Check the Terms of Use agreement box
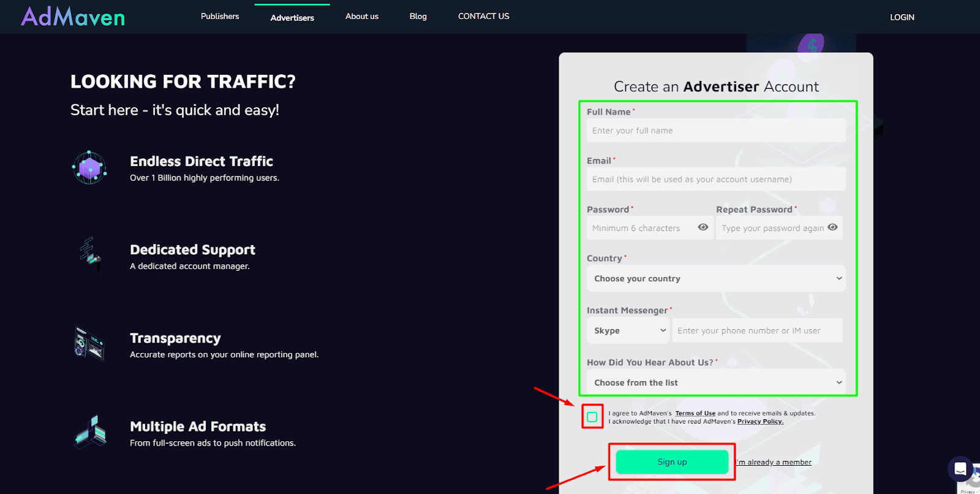 click(x=592, y=417)
